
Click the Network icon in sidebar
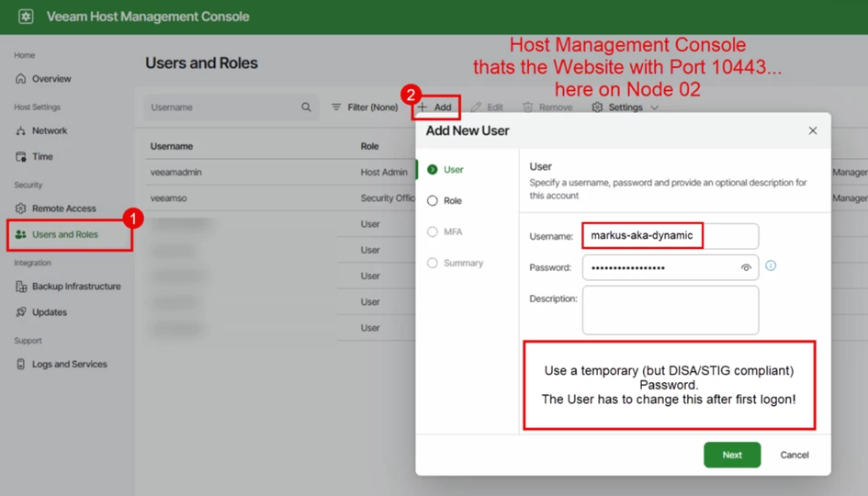click(20, 130)
